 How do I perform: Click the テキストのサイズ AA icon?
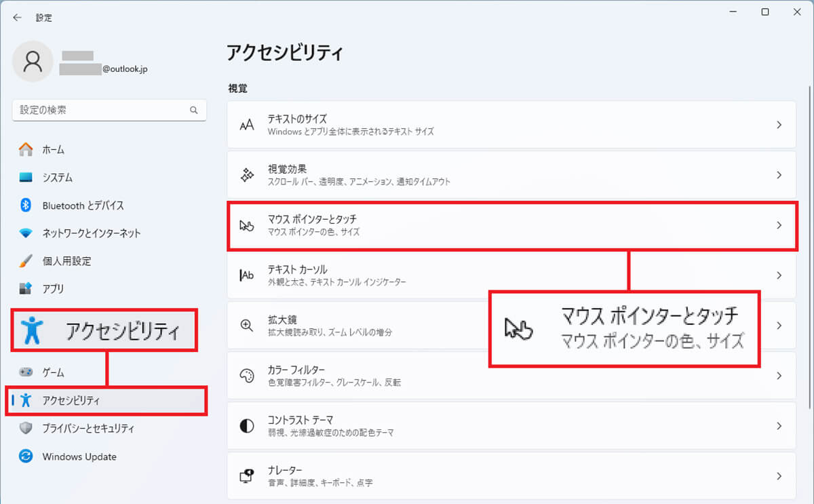(247, 125)
